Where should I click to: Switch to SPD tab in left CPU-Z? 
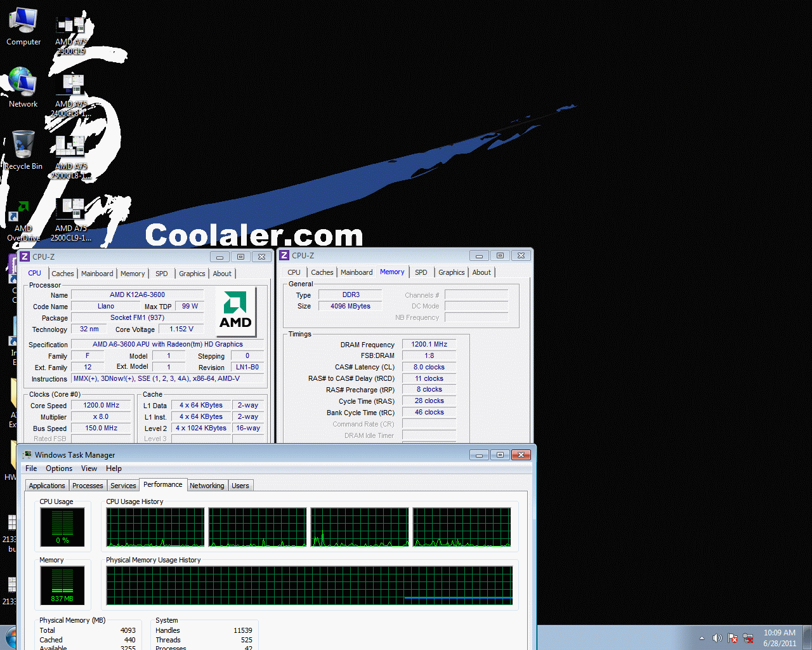tap(162, 274)
